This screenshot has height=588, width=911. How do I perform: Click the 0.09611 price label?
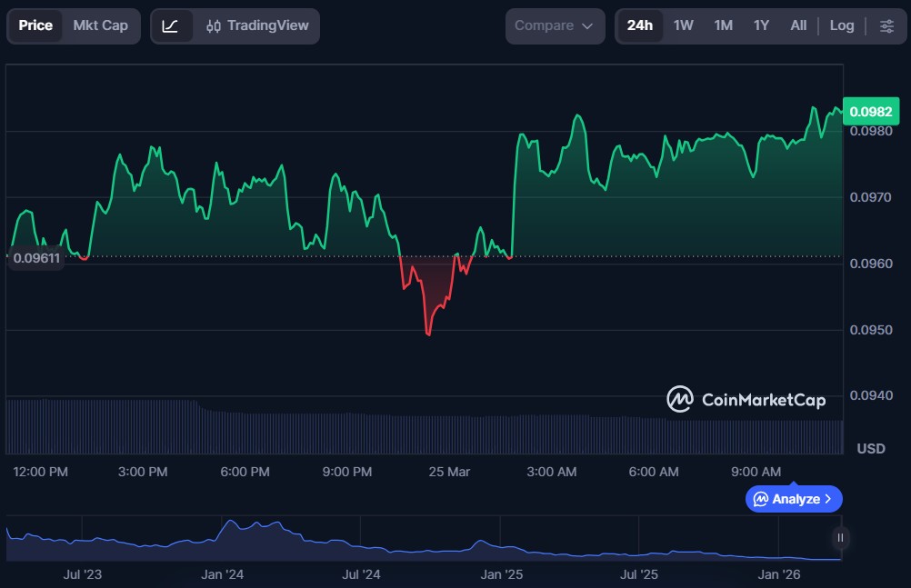tap(36, 258)
